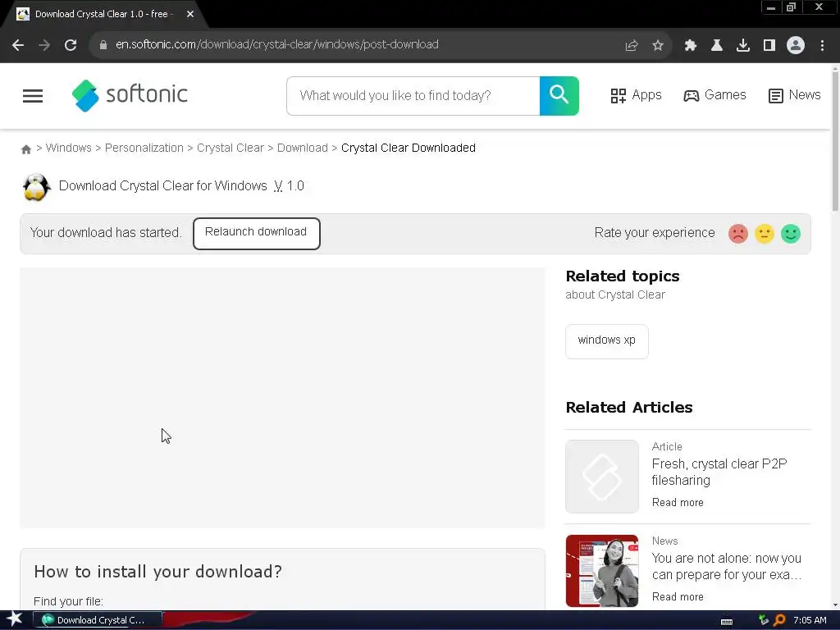Screen dimensions: 840x630
Task: Read more on the exam prep news
Action: point(678,597)
